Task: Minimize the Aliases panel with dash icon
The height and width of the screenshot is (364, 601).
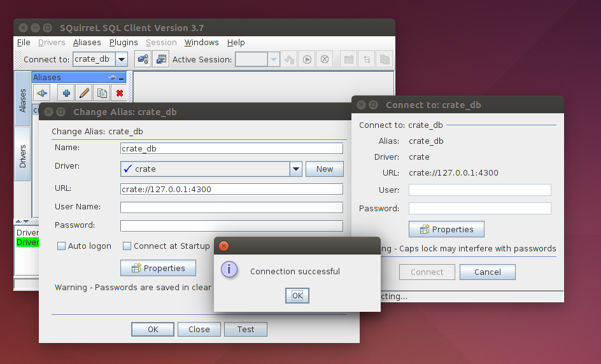Action: pos(122,78)
